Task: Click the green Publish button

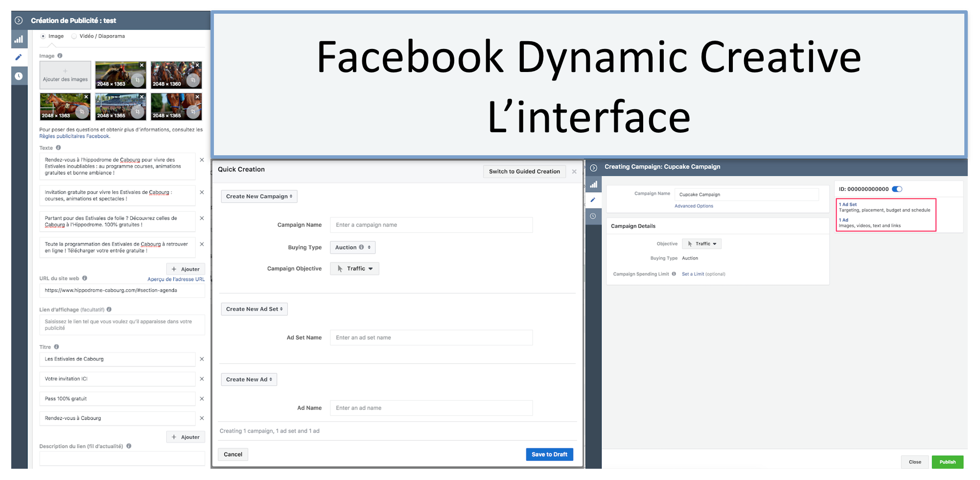Action: pos(947,462)
